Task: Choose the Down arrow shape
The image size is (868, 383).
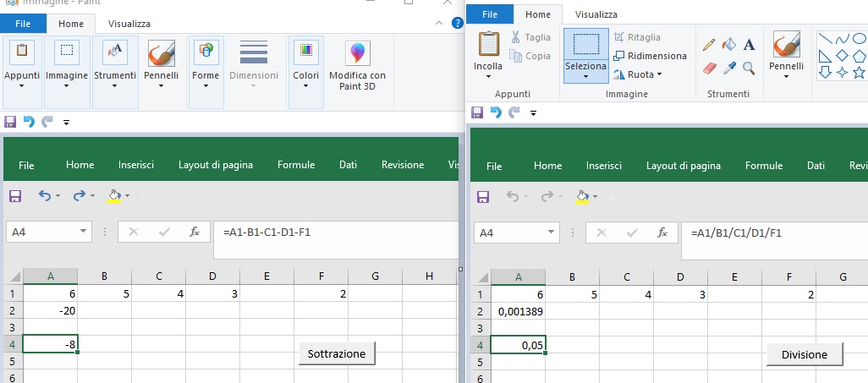Action: coord(826,73)
